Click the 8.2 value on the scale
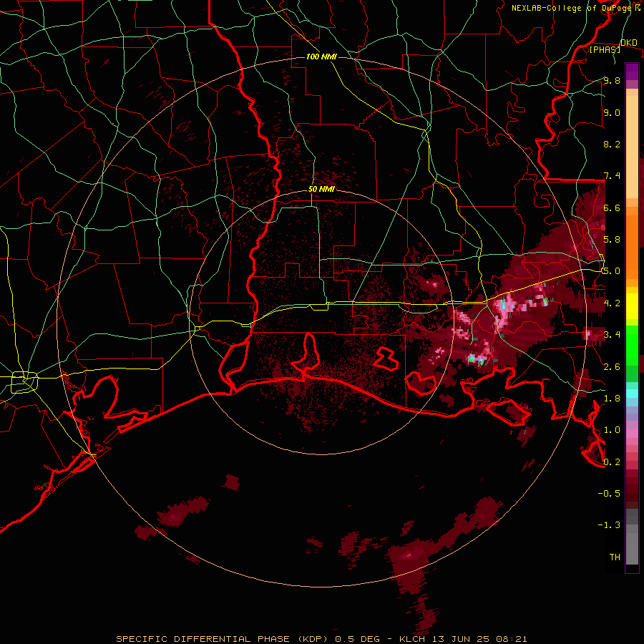This screenshot has height=644, width=644. coord(612,144)
